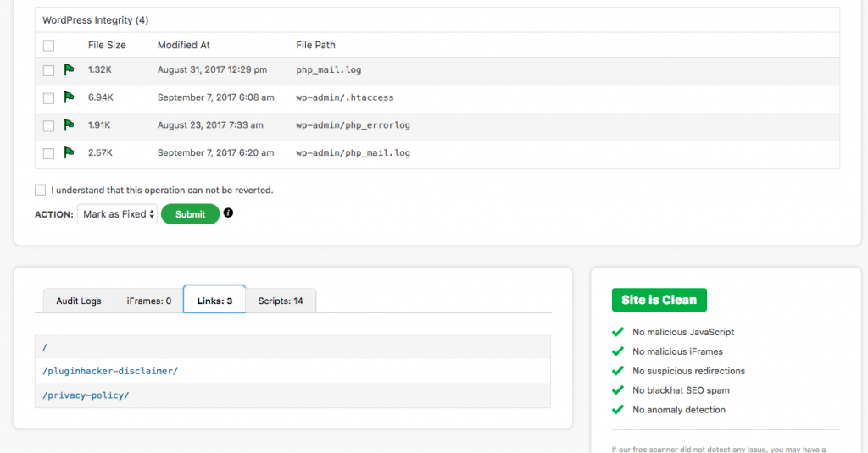The width and height of the screenshot is (868, 453).
Task: Click the flag icon for wp-admin/php_errorlog
Action: coord(70,125)
